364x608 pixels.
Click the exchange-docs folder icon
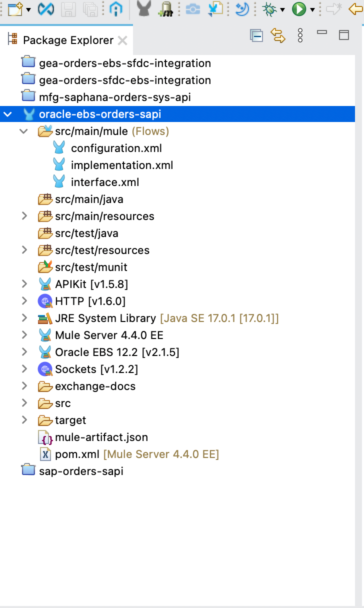tap(45, 386)
